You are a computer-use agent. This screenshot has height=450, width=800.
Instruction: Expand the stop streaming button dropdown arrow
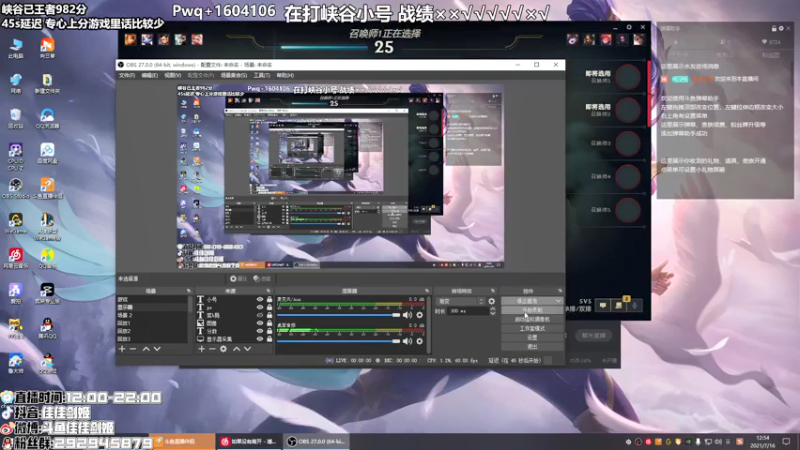(x=558, y=301)
